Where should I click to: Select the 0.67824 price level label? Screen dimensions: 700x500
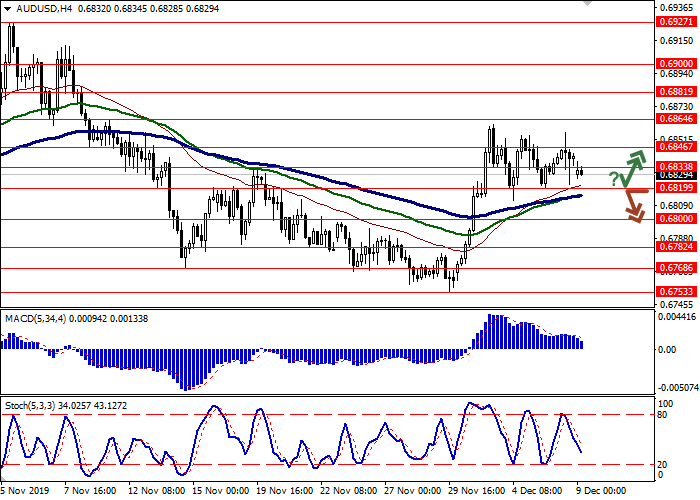point(675,246)
